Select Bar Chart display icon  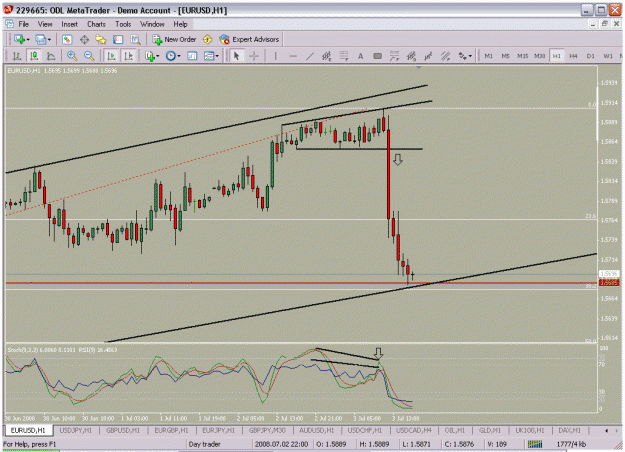click(17, 56)
